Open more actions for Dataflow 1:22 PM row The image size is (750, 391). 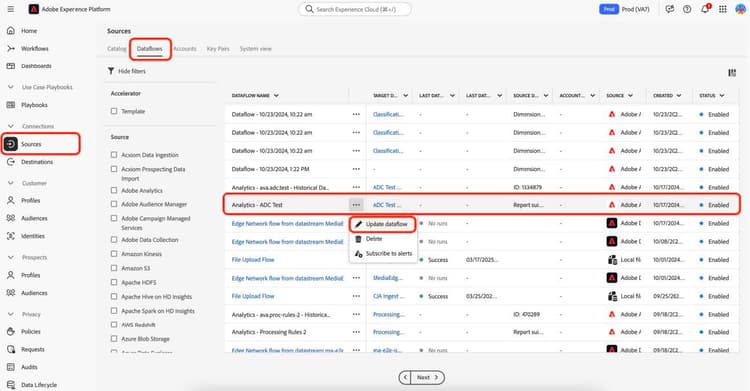[x=356, y=169]
